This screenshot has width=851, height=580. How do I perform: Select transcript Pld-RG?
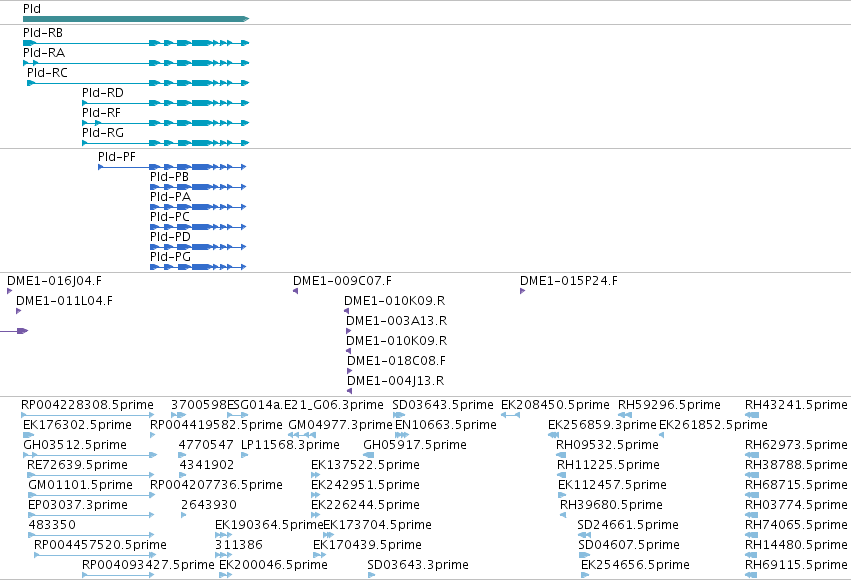166,143
